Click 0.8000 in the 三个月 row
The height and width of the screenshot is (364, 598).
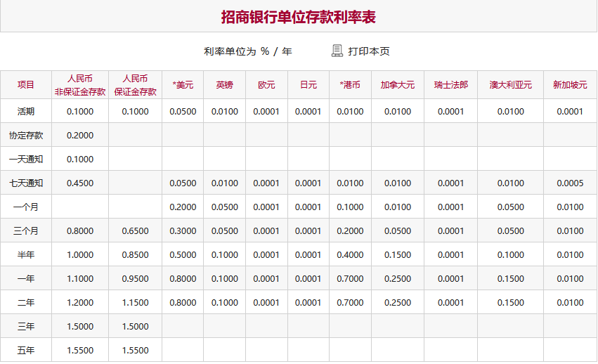[80, 231]
